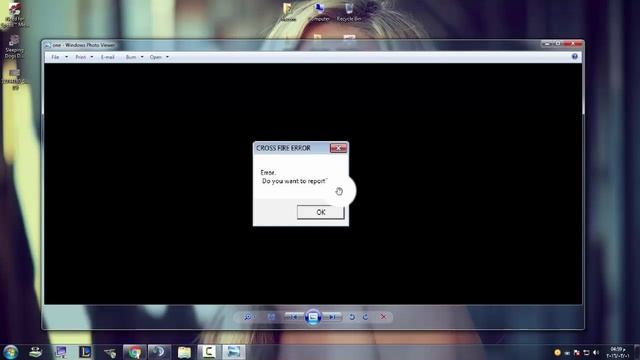Open Photo Viewer help icon
This screenshot has width=640, height=360.
[x=575, y=57]
